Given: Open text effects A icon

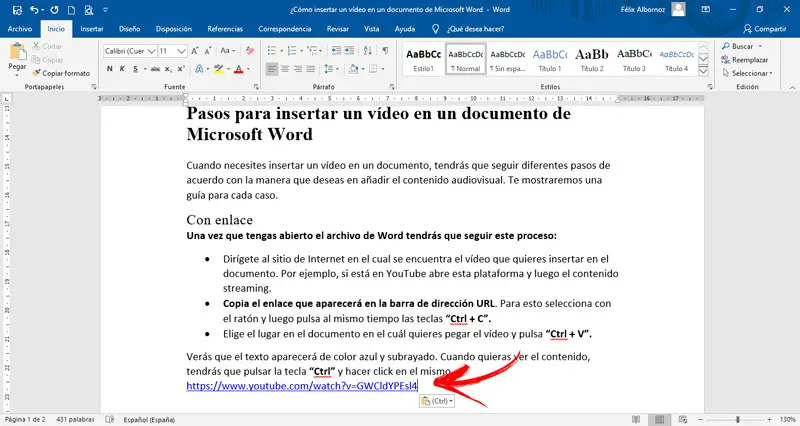Looking at the screenshot, I should click(199, 68).
